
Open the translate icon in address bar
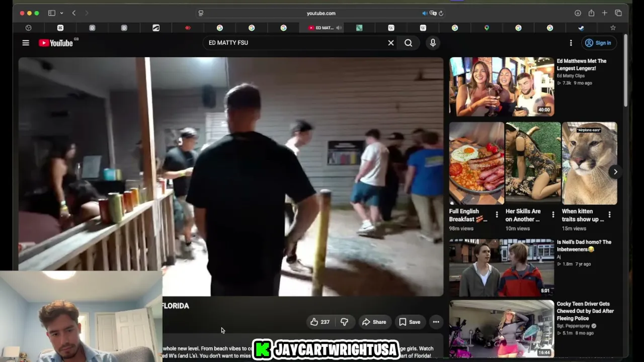[x=433, y=13]
